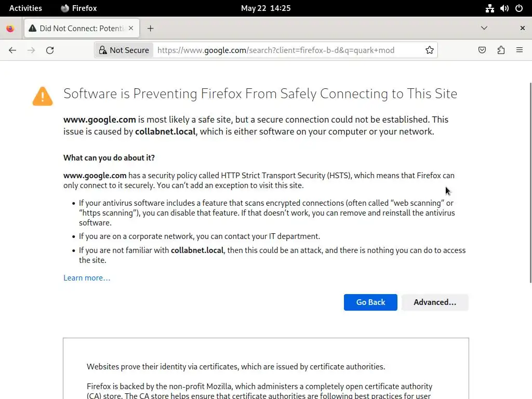Follow the Learn more link
This screenshot has width=532, height=399.
(x=87, y=278)
